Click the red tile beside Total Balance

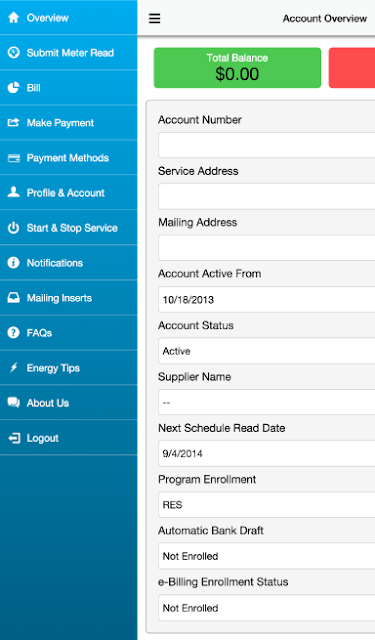click(x=352, y=68)
